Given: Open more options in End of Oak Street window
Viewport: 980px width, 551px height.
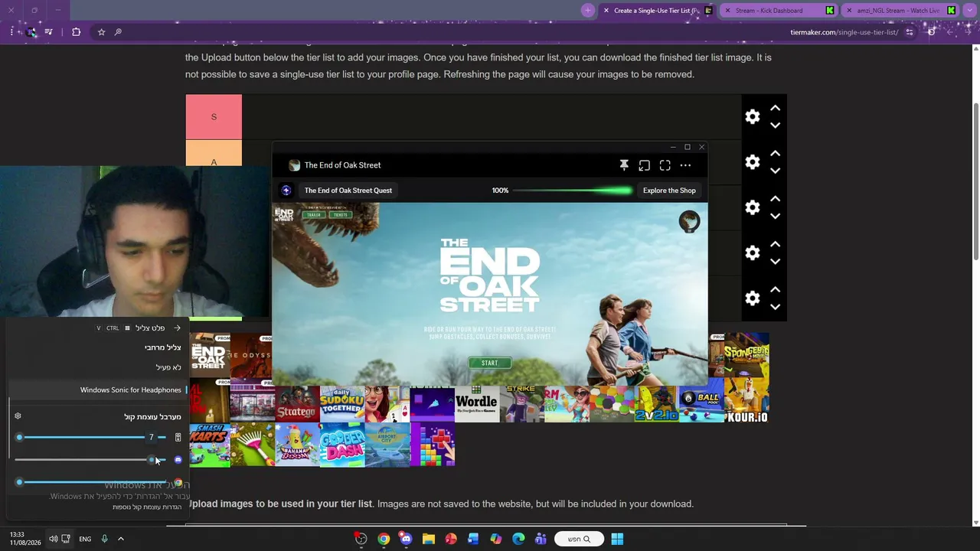Looking at the screenshot, I should [685, 165].
